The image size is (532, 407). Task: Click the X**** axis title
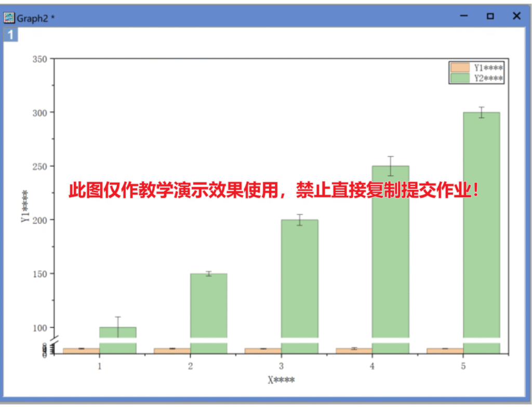point(281,380)
